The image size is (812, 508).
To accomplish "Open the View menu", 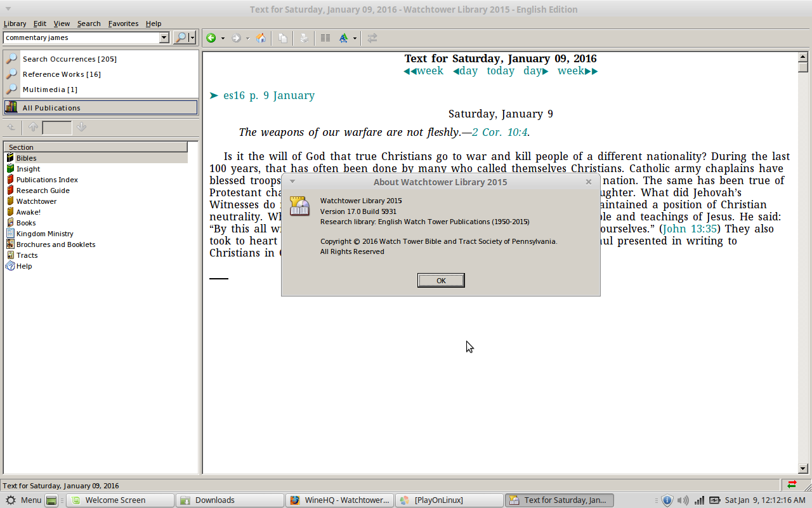I will pyautogui.click(x=62, y=23).
